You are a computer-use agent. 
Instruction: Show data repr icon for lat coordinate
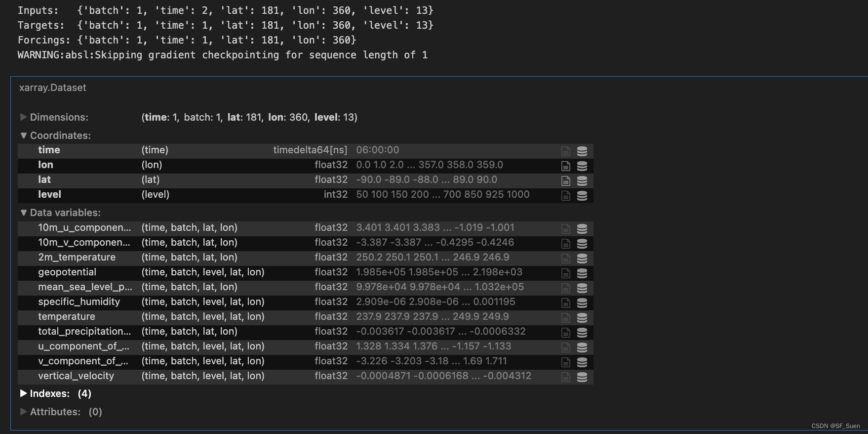click(582, 180)
